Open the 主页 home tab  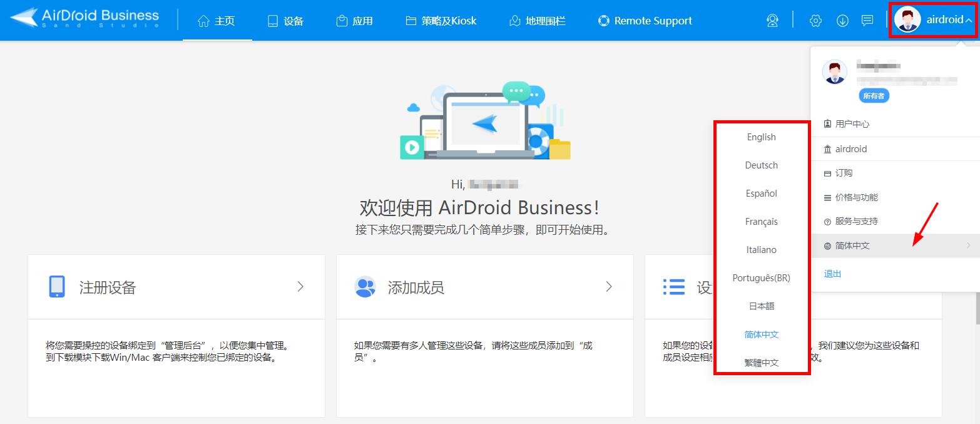point(217,21)
